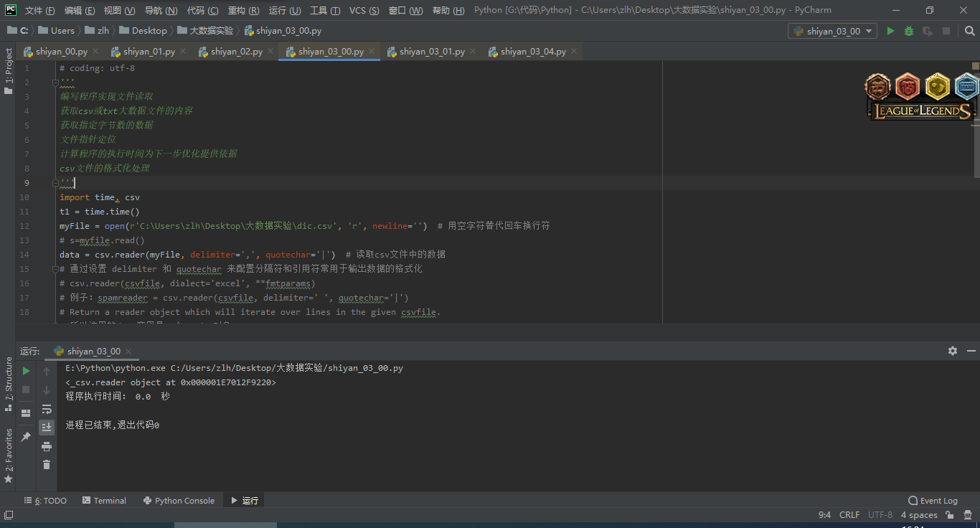This screenshot has height=528, width=980.
Task: Open the CRLF line separator selector
Action: coord(849,515)
